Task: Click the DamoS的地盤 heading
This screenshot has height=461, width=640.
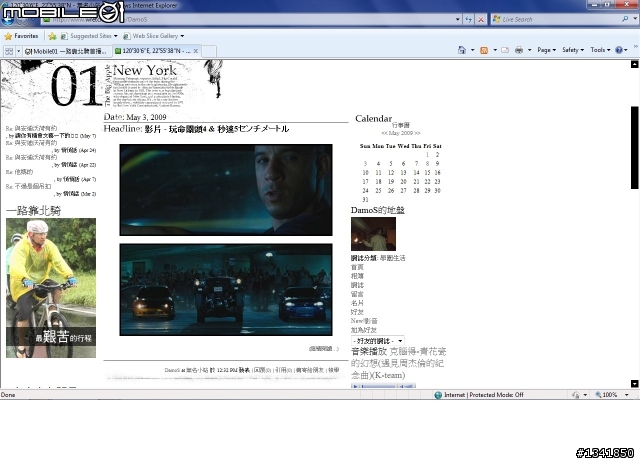Action: tap(378, 210)
